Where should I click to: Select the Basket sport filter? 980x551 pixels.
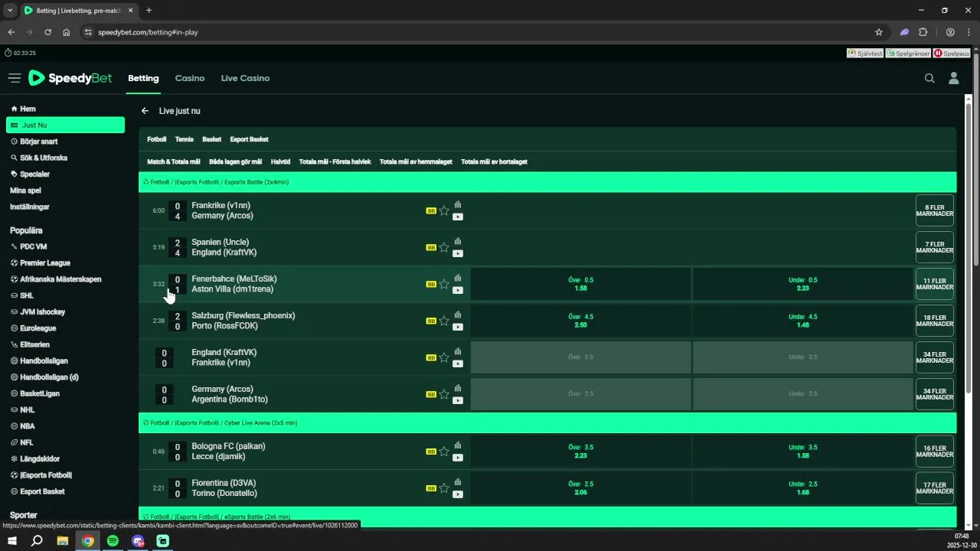[x=212, y=139]
